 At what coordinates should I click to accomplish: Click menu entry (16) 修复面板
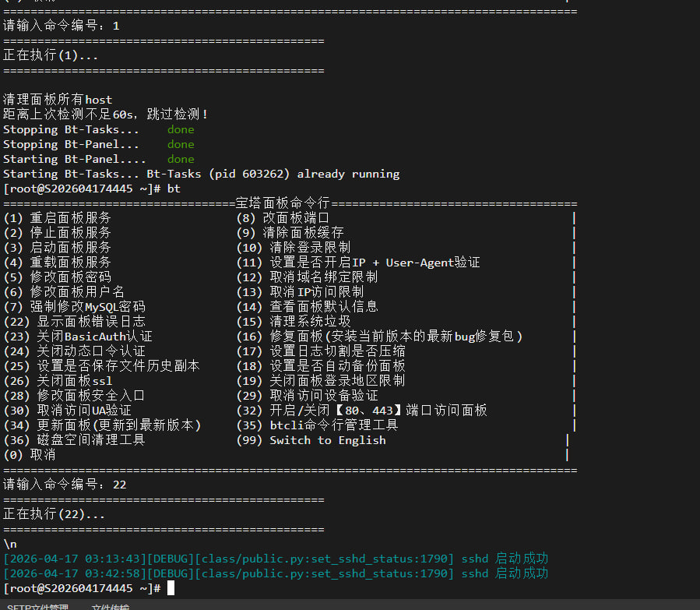pyautogui.click(x=379, y=337)
